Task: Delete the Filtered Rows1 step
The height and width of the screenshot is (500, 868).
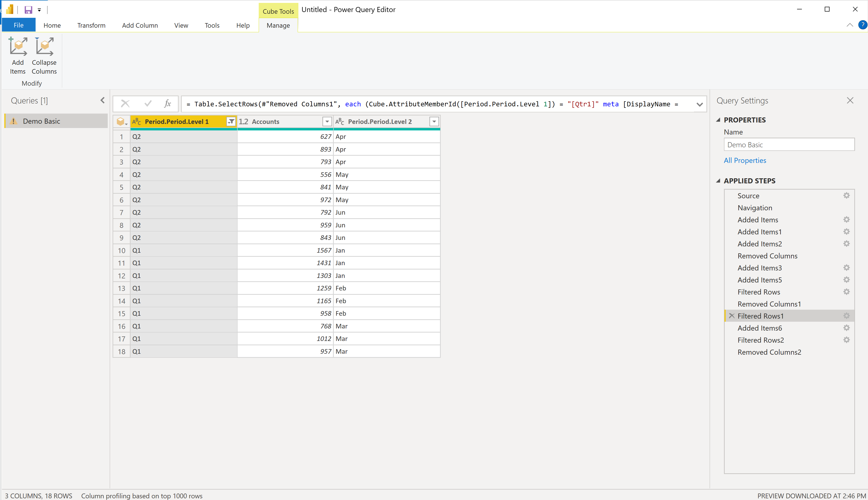Action: tap(731, 316)
